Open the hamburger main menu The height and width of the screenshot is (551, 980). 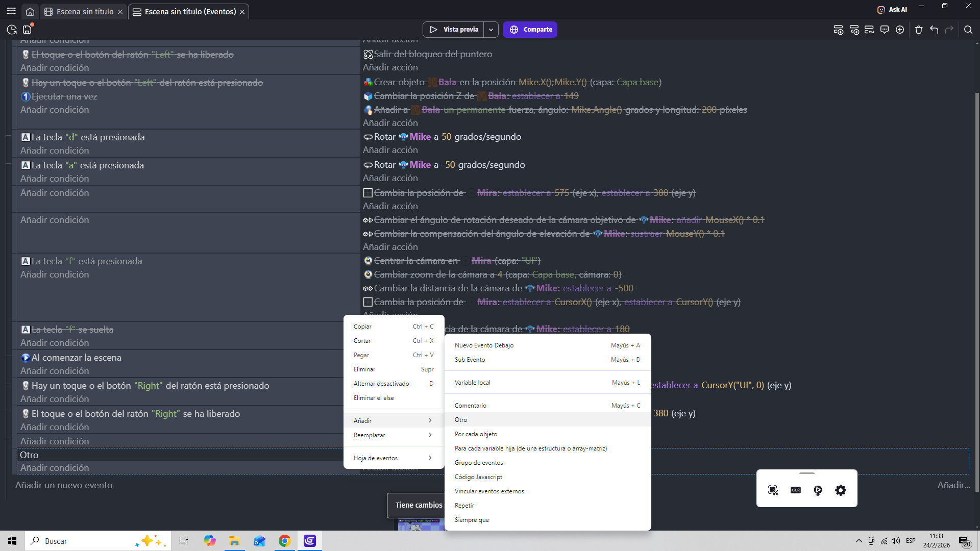(11, 11)
